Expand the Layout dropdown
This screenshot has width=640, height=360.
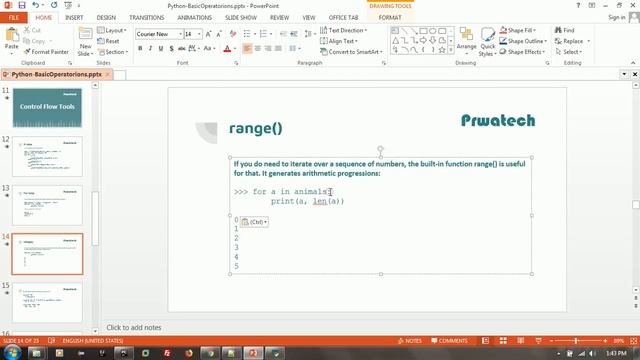point(112,30)
